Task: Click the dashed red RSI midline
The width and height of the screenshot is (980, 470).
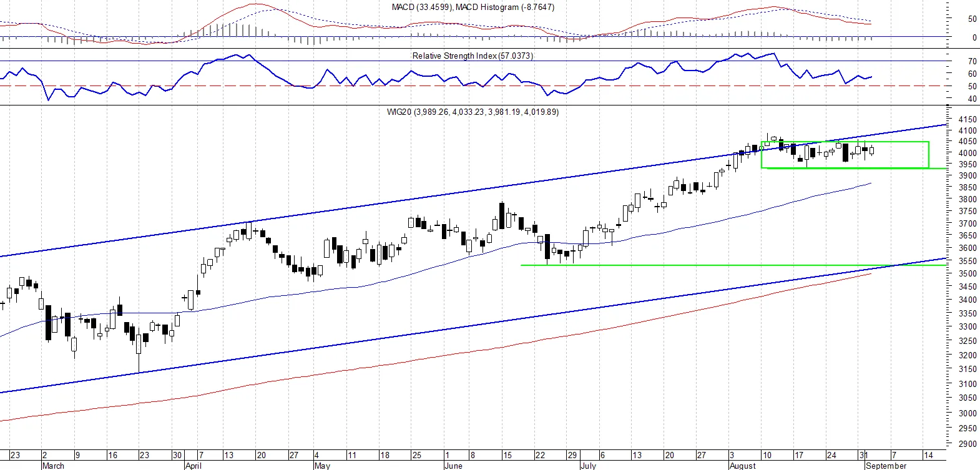Action: tap(473, 86)
